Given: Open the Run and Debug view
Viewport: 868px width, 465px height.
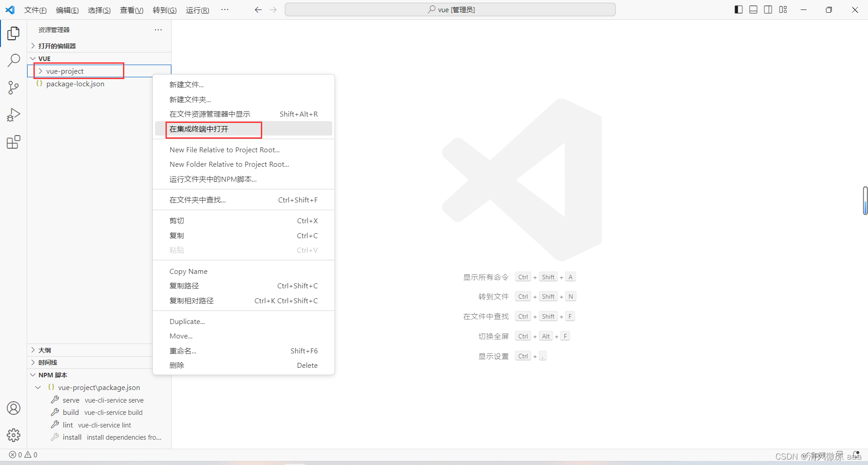Looking at the screenshot, I should pyautogui.click(x=14, y=115).
